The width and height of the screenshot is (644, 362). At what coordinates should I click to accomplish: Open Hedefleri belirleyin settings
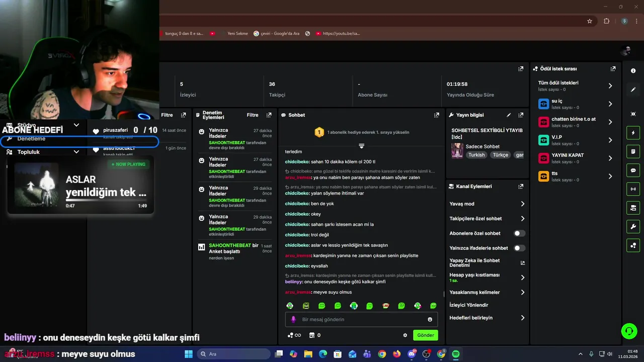[487, 318]
